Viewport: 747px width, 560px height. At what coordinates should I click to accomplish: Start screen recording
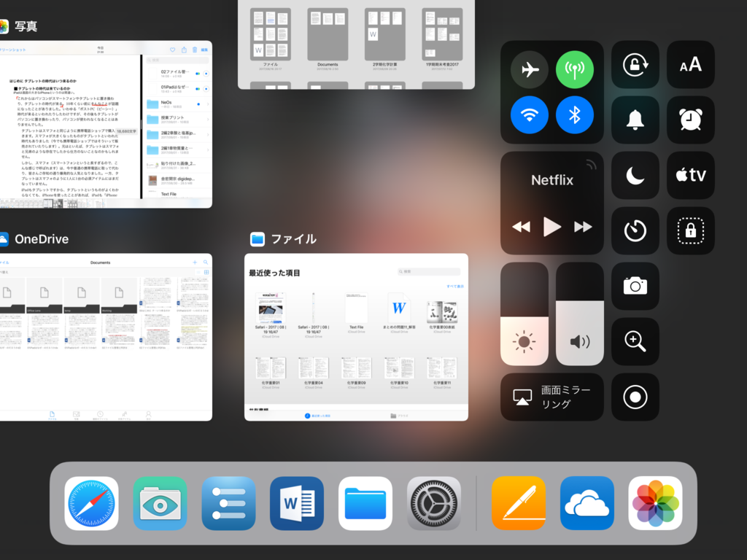point(635,397)
